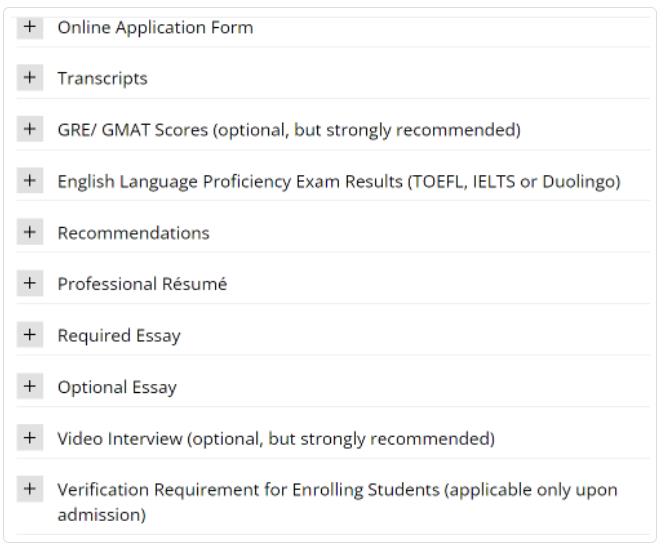The height and width of the screenshot is (548, 666).
Task: Click the plus icon next to Transcripts
Action: coord(30,78)
